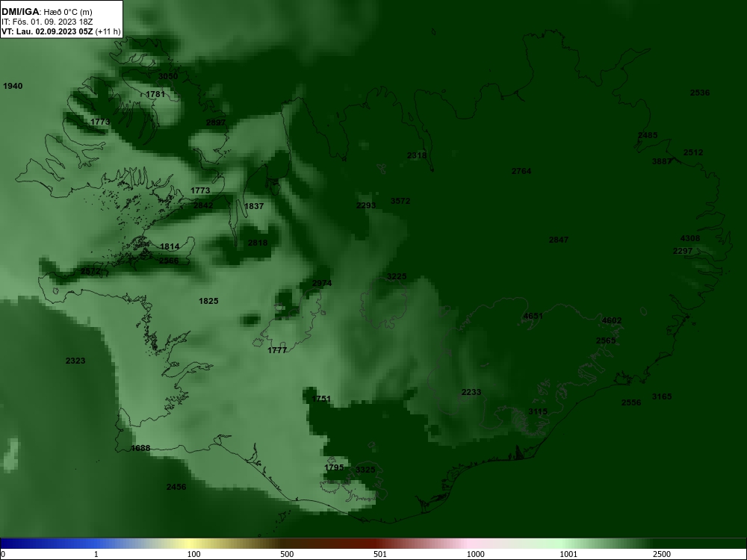Screen dimensions: 747x560
Task: Click the legend label 1000
Action: [475, 554]
